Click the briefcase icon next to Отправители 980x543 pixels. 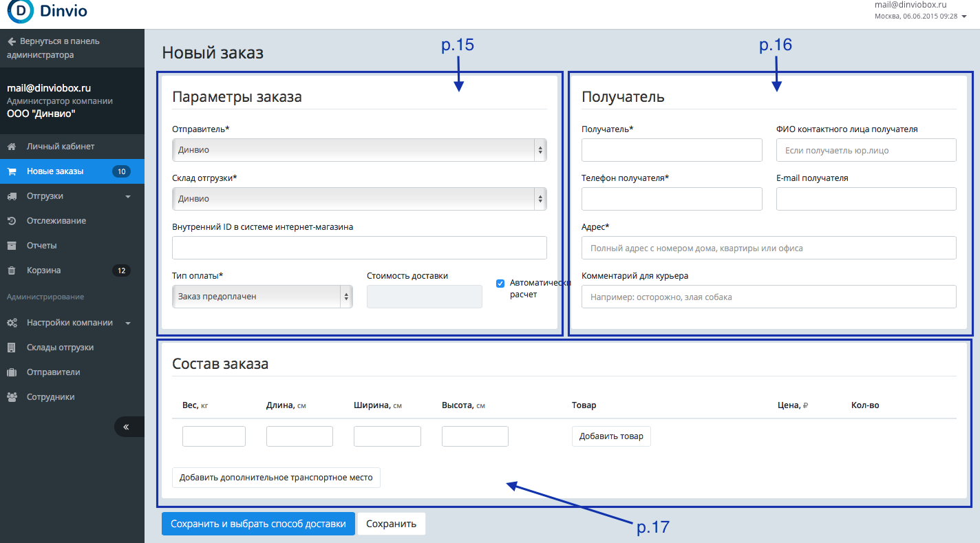click(x=12, y=372)
